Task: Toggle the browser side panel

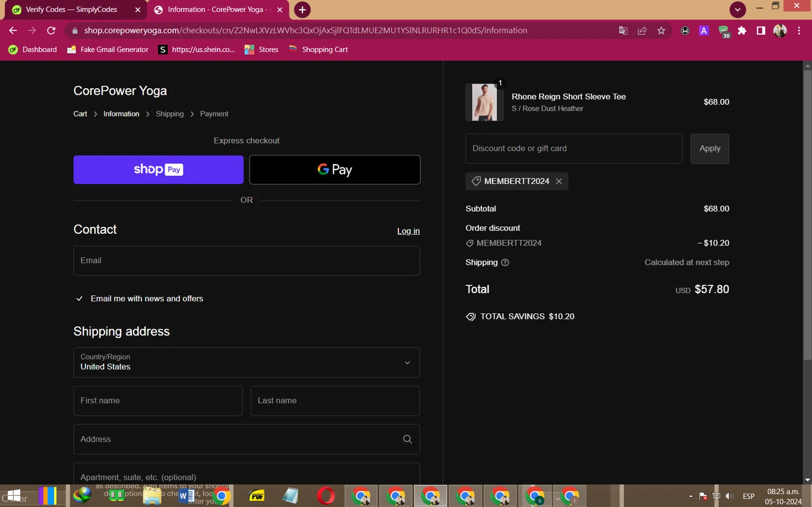Action: [761, 31]
